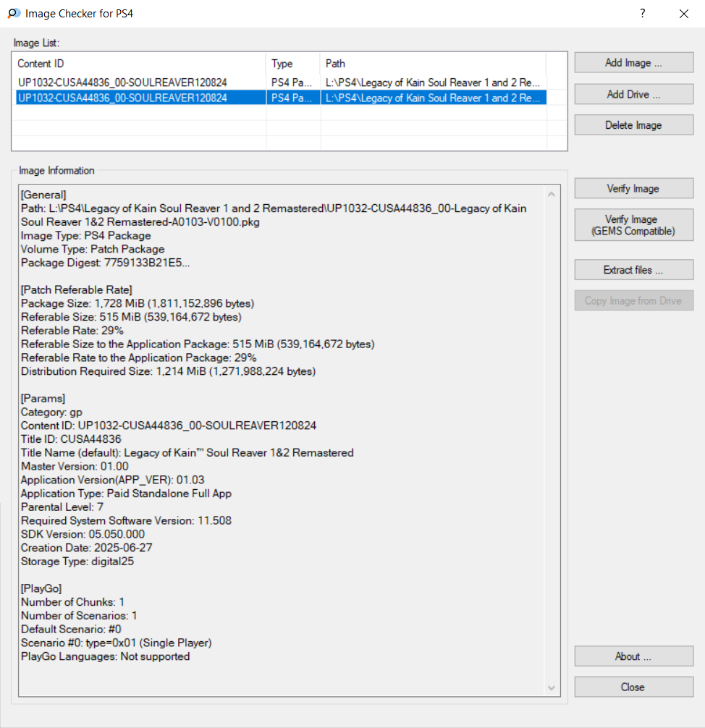Screen dimensions: 705x728
Task: Click the Number of Chunks: 1 line
Action: tap(72, 602)
